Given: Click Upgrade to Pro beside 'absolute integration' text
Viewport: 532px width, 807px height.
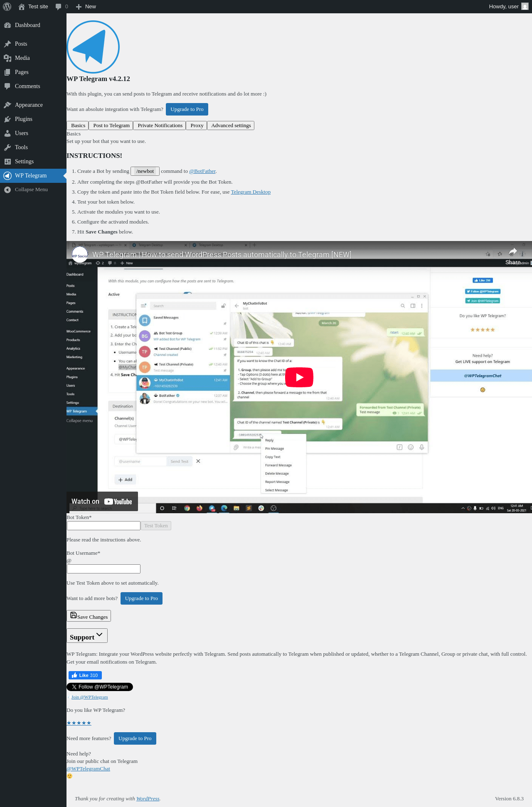Looking at the screenshot, I should pyautogui.click(x=187, y=109).
